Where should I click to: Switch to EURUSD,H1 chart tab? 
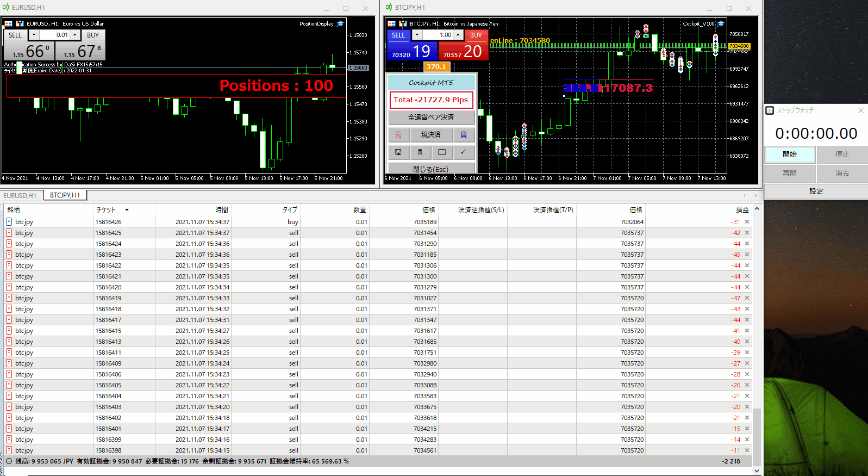20,195
